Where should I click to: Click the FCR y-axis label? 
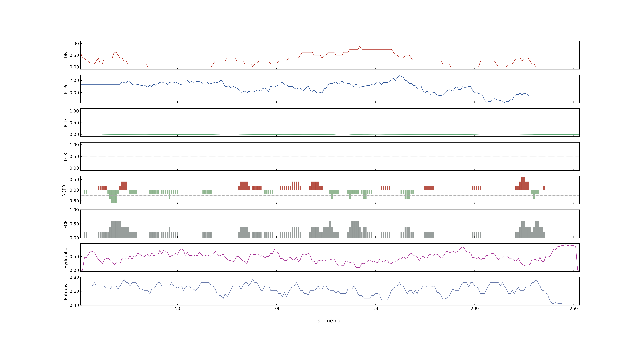[66, 224]
